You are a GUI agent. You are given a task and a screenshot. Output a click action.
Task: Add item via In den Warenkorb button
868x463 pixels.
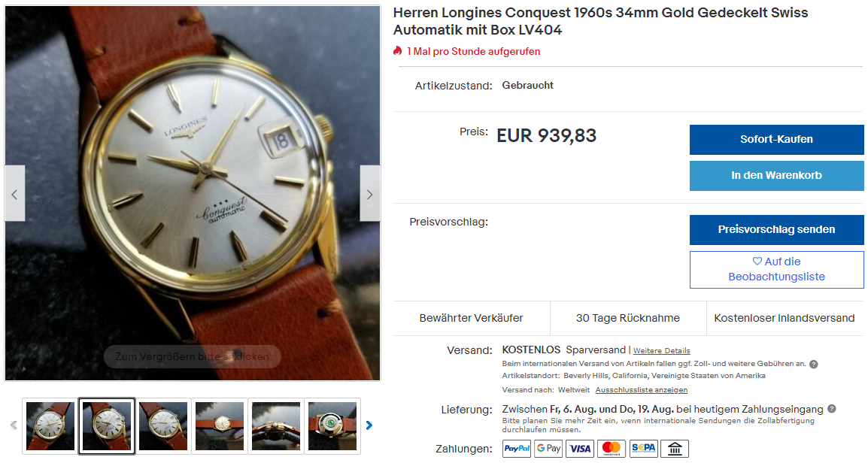[x=776, y=175]
